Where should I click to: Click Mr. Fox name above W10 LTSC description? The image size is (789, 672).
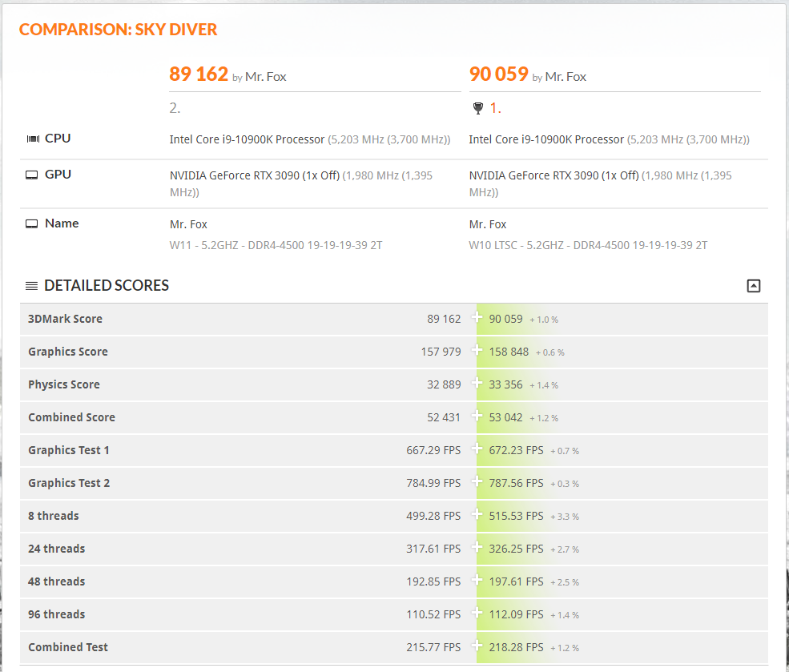(488, 224)
